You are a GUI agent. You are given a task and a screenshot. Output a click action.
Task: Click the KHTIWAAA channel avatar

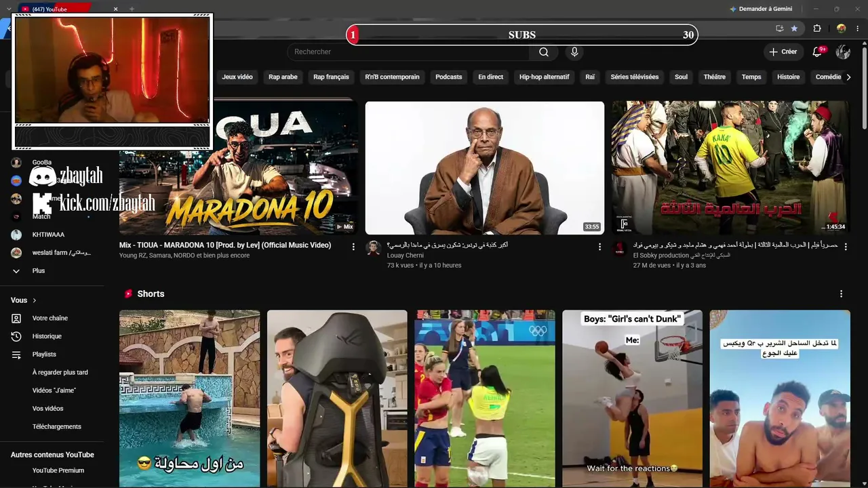pyautogui.click(x=16, y=235)
